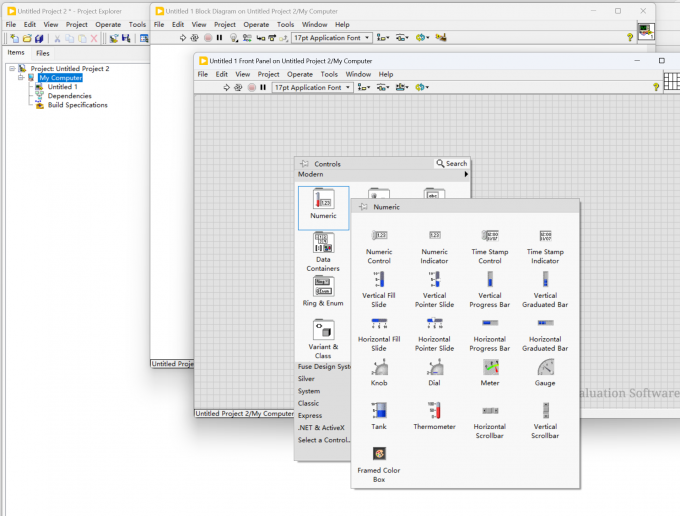Open Variant & Class subpalette

point(323,339)
